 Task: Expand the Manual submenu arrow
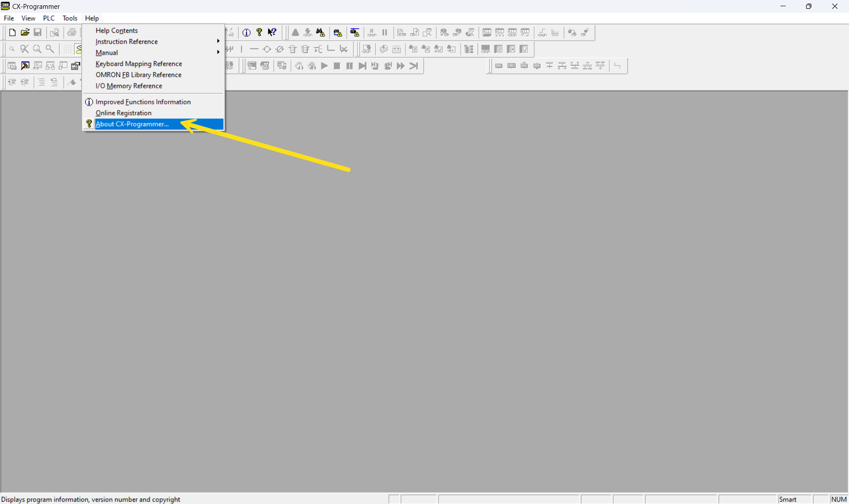pyautogui.click(x=218, y=52)
